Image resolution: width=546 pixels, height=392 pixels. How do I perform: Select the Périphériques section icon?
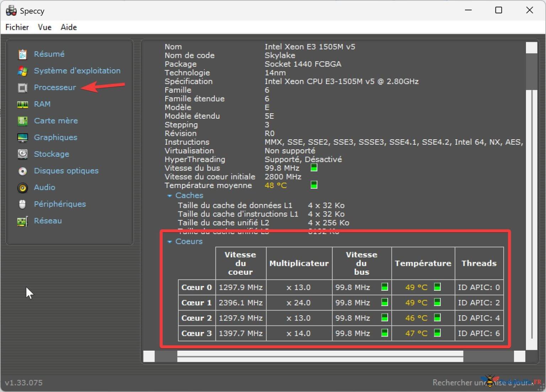22,204
